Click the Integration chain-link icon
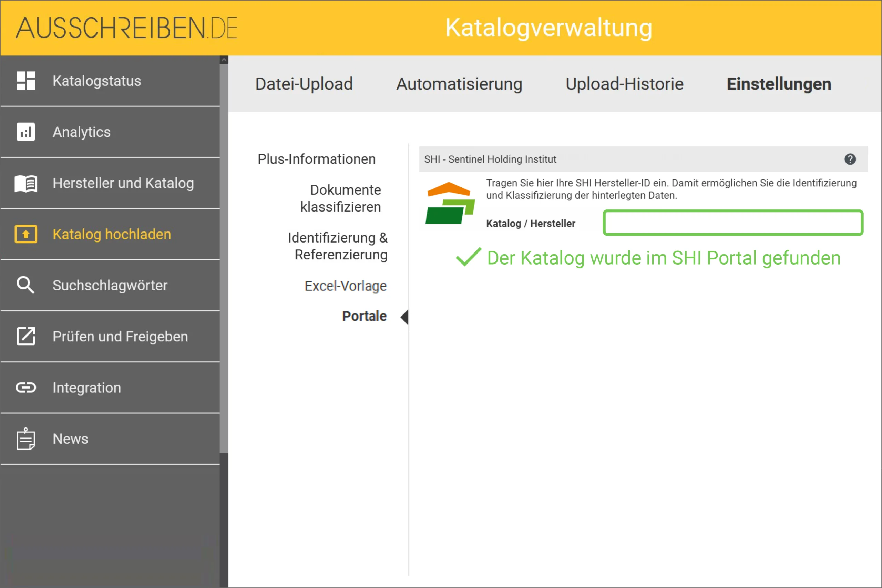The height and width of the screenshot is (588, 882). [x=25, y=388]
